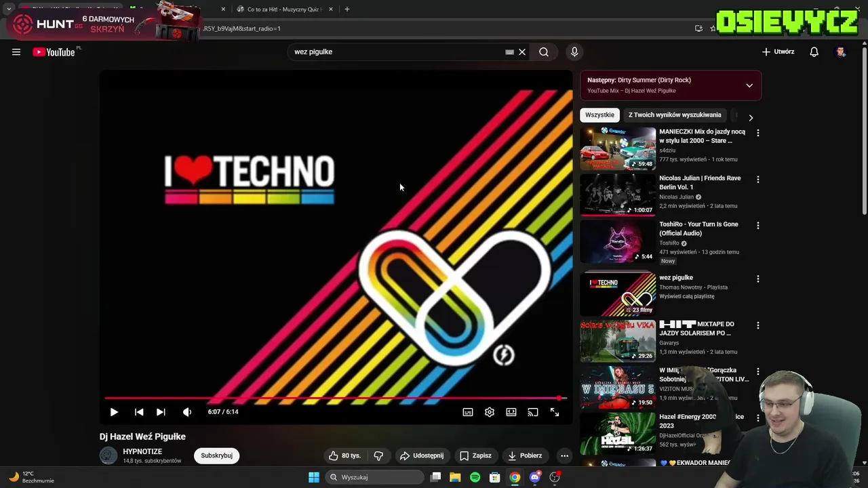Open the notifications bell
The width and height of the screenshot is (868, 488).
point(814,52)
